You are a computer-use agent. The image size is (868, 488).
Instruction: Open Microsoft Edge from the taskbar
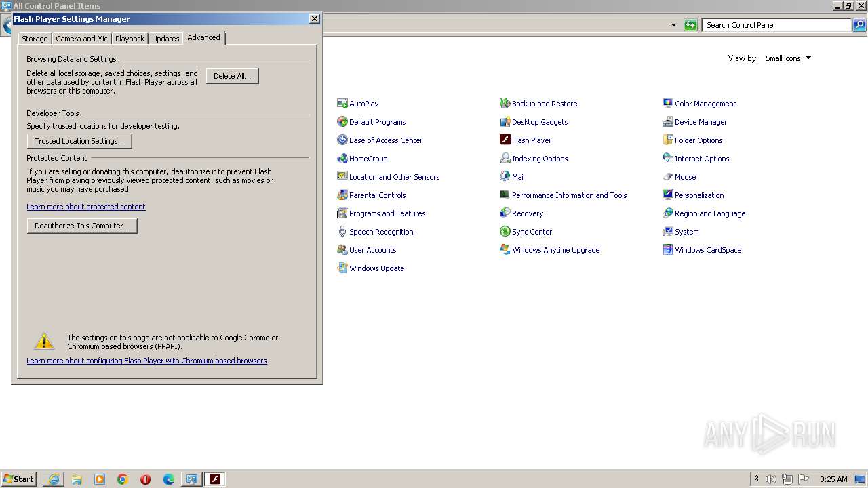pos(169,479)
